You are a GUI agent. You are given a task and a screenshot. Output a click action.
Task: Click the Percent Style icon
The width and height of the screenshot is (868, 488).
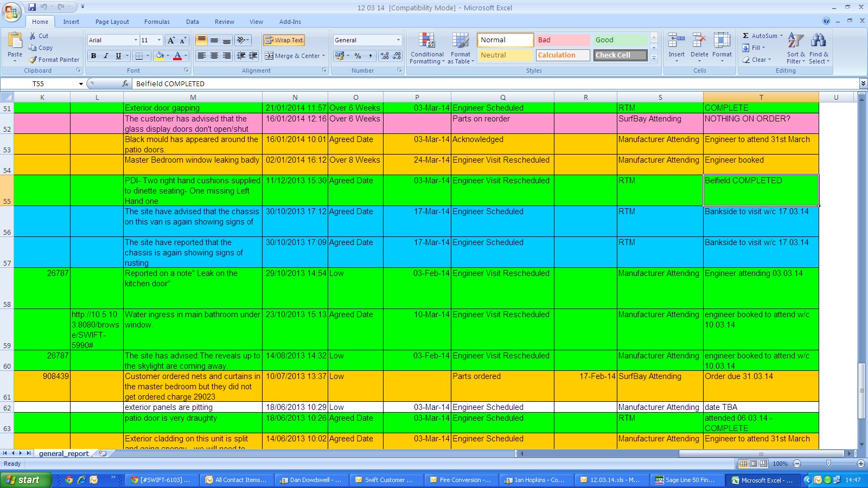pyautogui.click(x=358, y=56)
